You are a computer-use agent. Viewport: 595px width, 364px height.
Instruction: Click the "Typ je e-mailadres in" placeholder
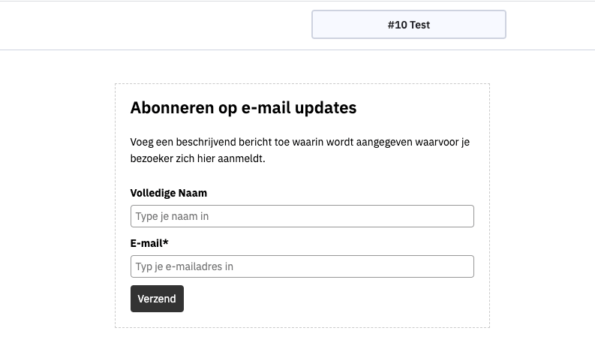coord(185,266)
